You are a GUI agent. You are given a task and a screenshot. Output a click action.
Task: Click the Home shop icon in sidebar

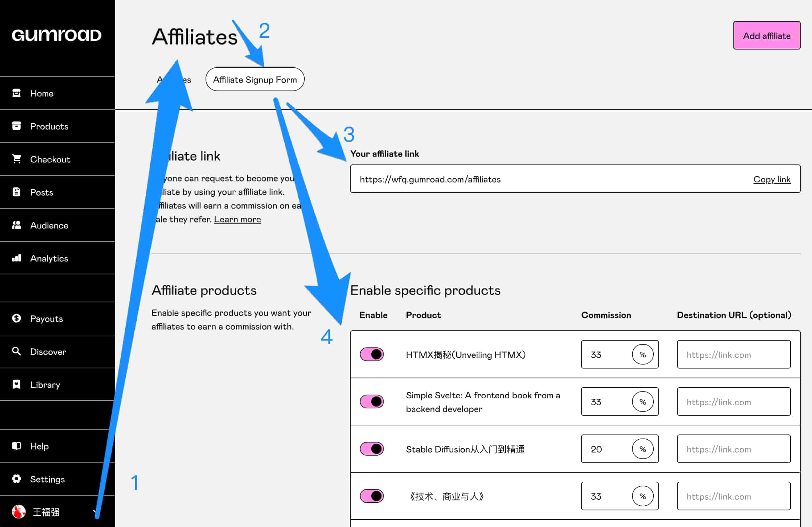(x=17, y=93)
